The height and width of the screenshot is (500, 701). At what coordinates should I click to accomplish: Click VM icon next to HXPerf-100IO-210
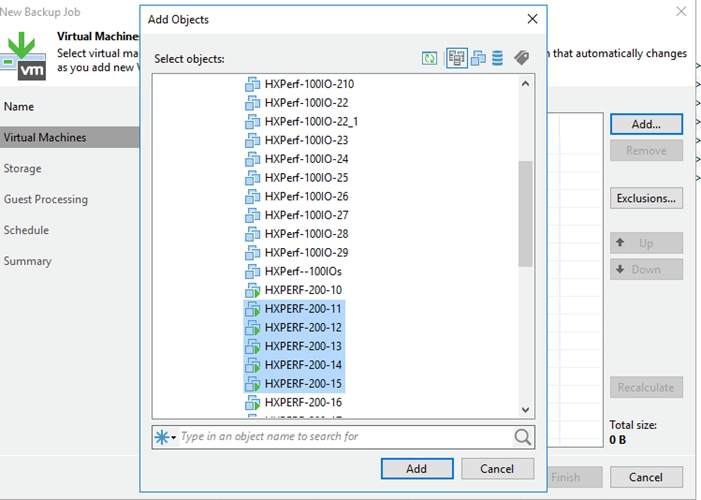pos(253,84)
